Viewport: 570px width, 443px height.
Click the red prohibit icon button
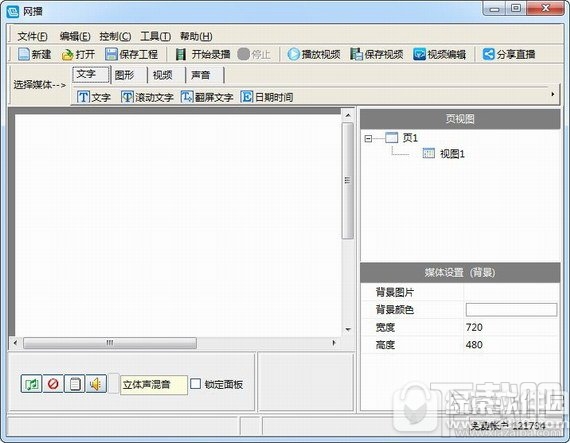click(53, 384)
